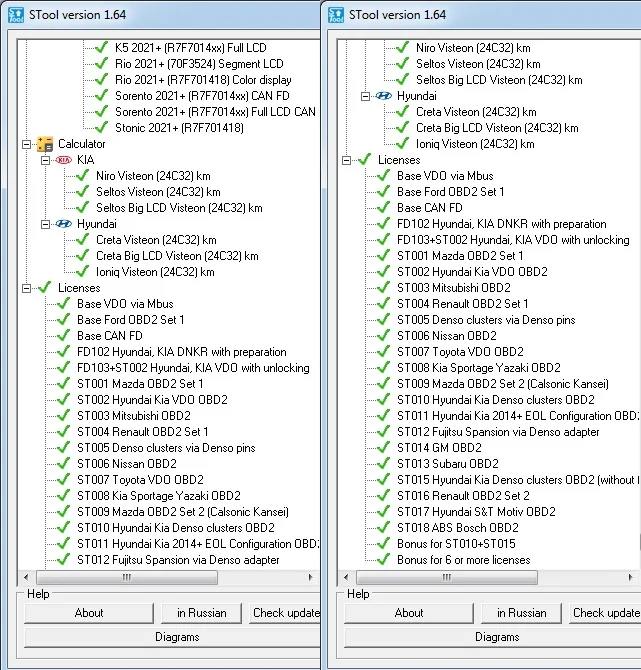Select 'Creta Big LCD Visteon' in right window

(497, 128)
